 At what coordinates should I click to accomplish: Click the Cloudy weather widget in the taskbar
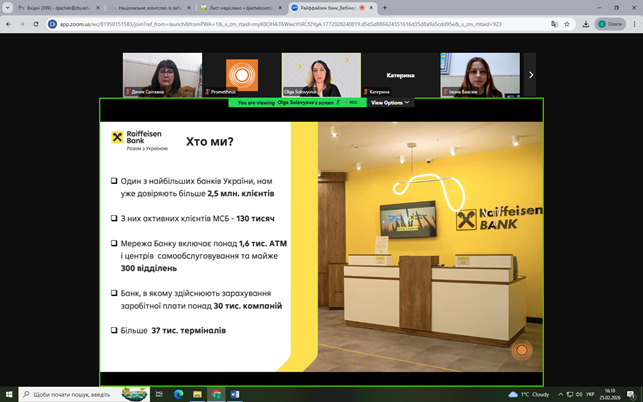(x=530, y=394)
